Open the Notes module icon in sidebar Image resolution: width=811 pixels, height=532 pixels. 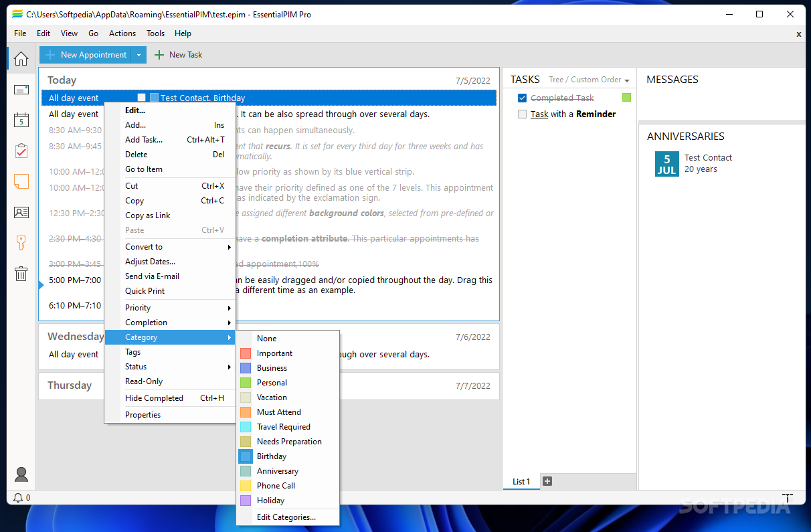(21, 181)
